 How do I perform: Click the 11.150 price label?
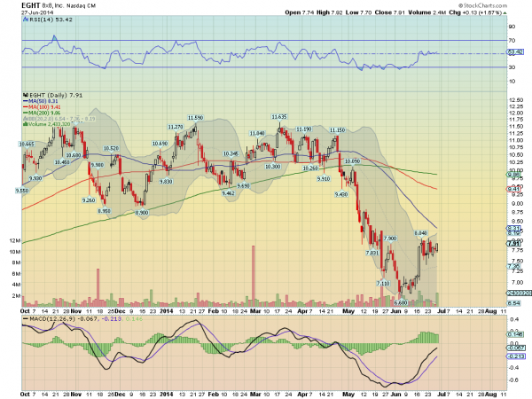click(337, 130)
